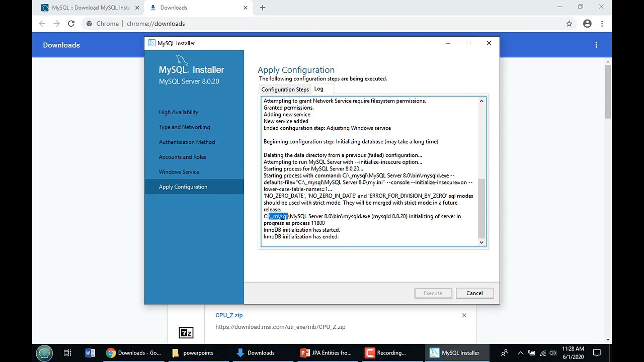Click the greyed-out Execute button
This screenshot has height=362, width=644.
[x=433, y=293]
